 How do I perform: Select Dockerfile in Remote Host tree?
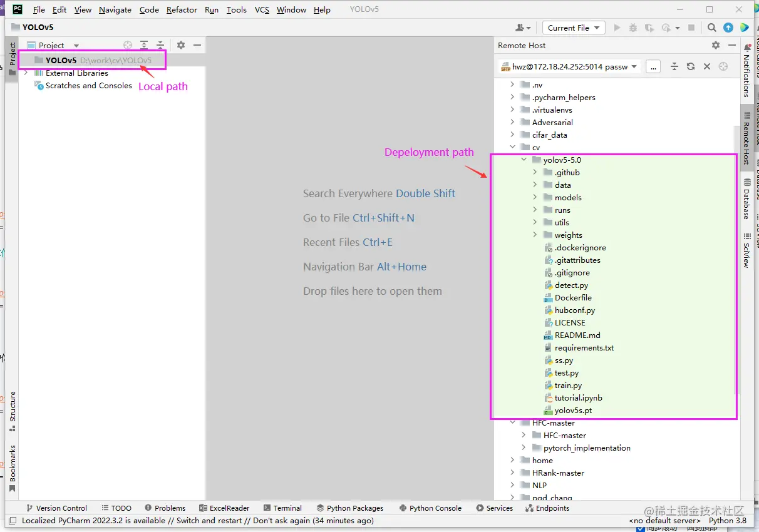pos(567,298)
